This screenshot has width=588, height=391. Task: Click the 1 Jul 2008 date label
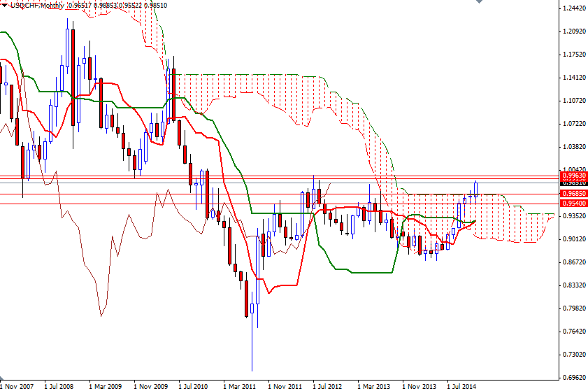coord(59,386)
